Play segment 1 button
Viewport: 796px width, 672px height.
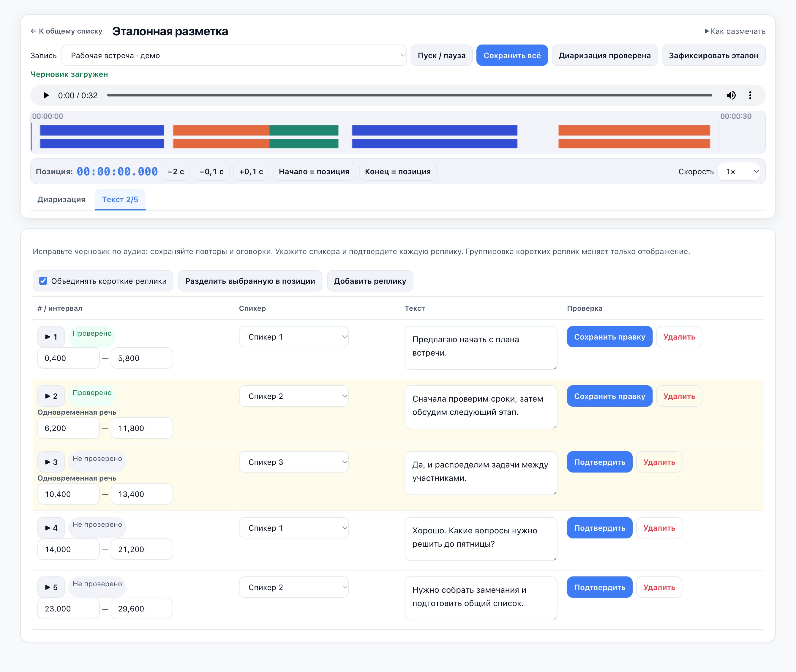[x=51, y=337]
